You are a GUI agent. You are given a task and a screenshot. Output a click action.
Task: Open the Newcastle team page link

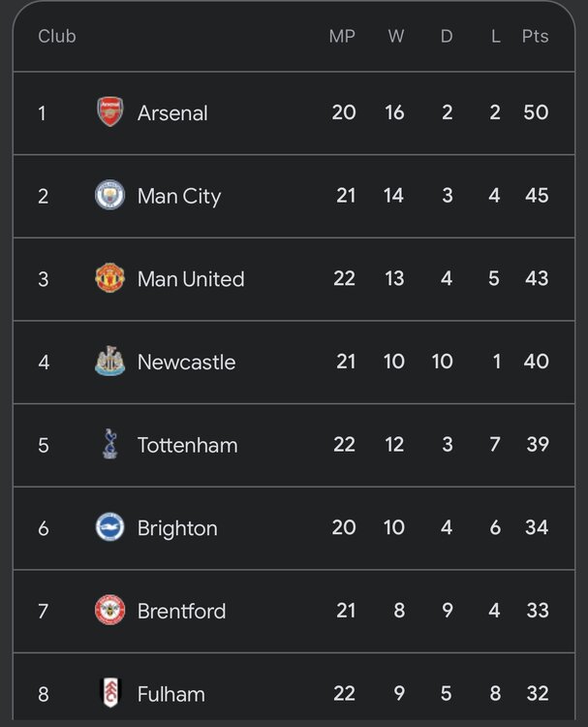point(186,362)
